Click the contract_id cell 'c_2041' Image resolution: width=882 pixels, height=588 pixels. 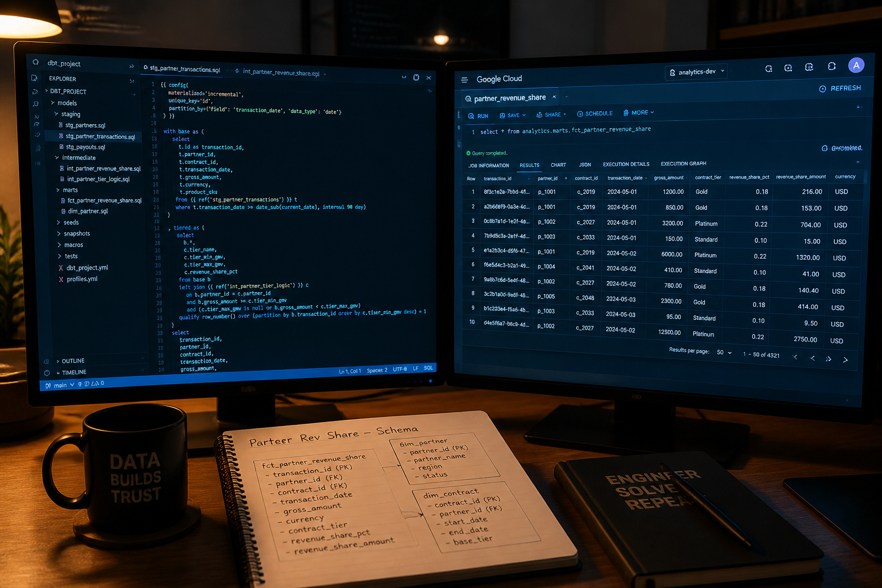pos(586,268)
